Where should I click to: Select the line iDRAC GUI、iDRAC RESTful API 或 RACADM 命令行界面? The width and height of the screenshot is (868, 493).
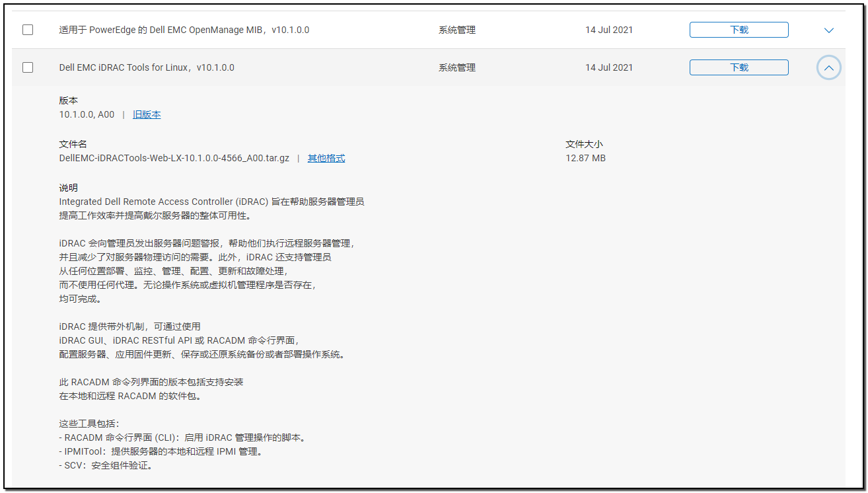tap(179, 340)
